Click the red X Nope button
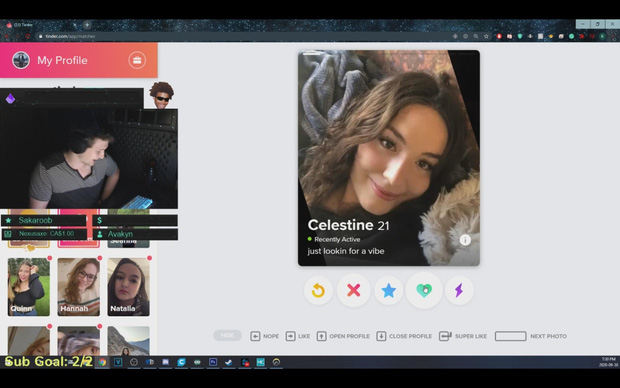This screenshot has height=388, width=620. 353,291
